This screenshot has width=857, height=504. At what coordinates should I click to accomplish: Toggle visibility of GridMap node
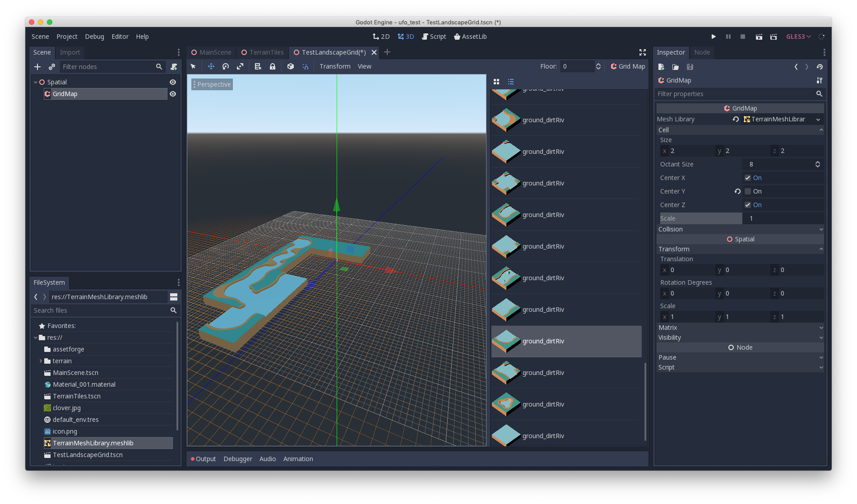coord(173,94)
